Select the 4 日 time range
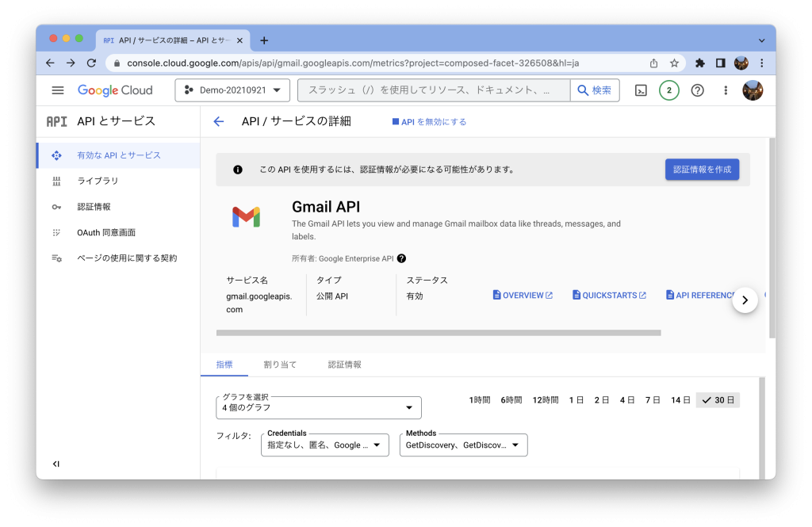 click(x=627, y=400)
